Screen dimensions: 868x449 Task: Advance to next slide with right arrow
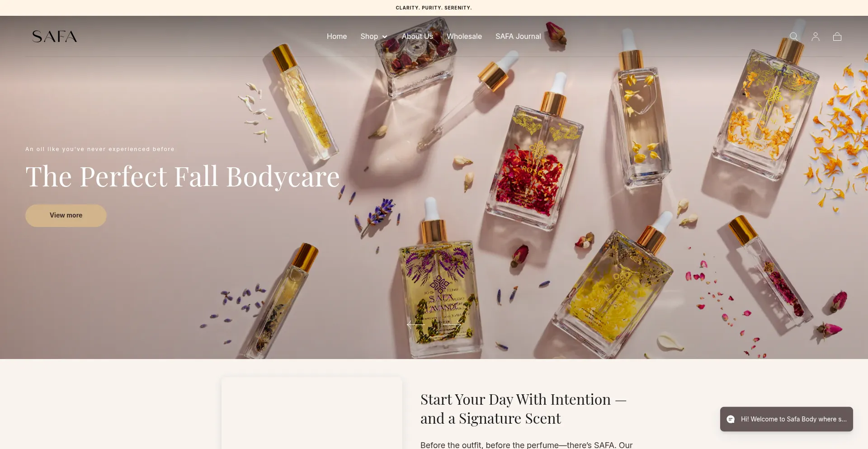coord(452,324)
